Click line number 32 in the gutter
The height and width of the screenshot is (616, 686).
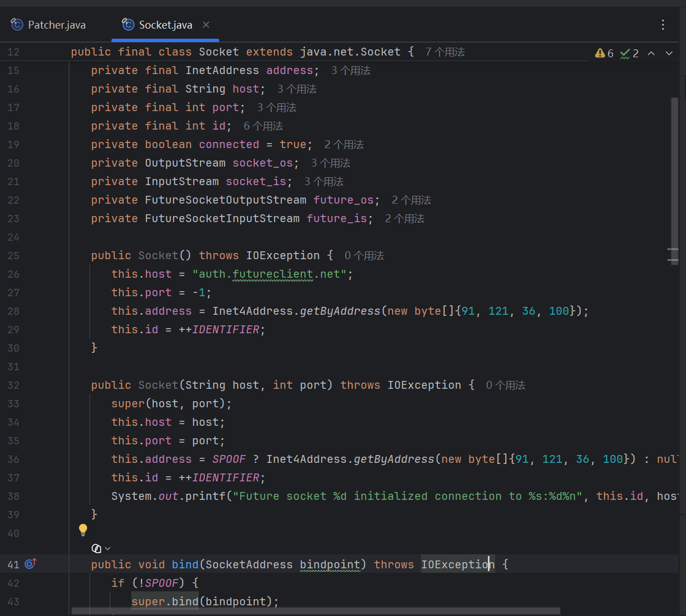point(13,385)
